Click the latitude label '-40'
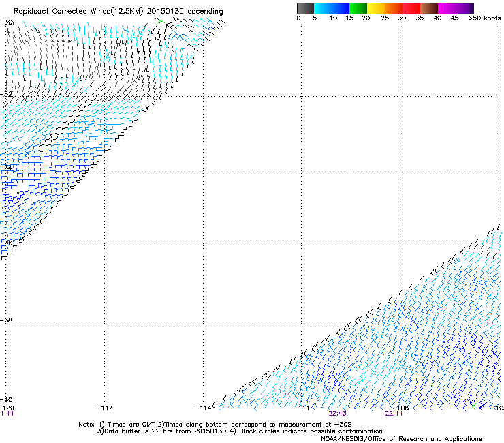 [x=6, y=400]
